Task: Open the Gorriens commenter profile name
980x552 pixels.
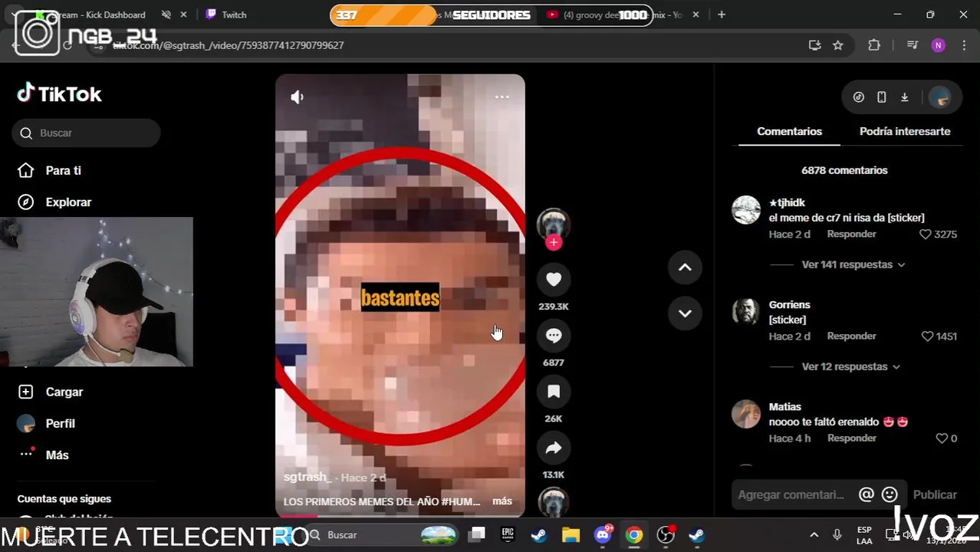Action: click(789, 304)
